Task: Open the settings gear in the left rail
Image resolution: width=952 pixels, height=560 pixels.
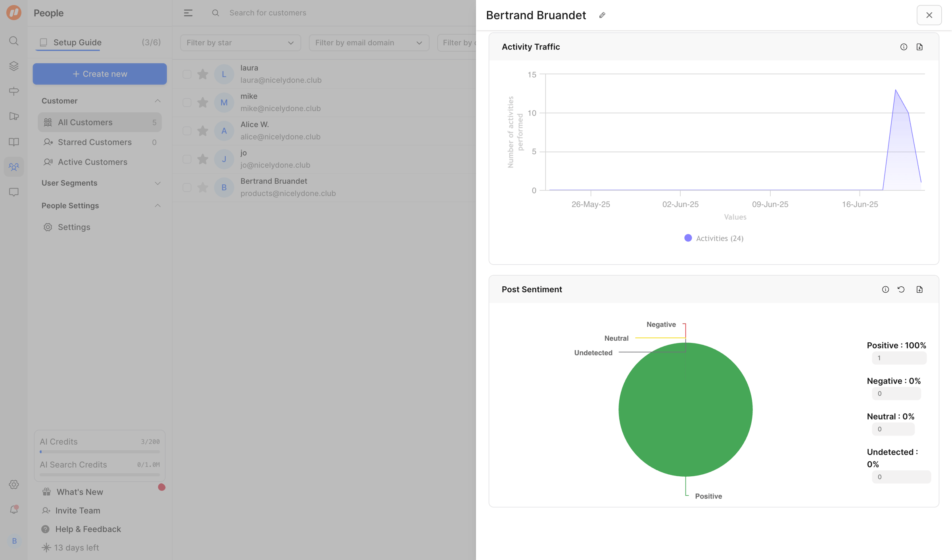Action: click(x=14, y=485)
